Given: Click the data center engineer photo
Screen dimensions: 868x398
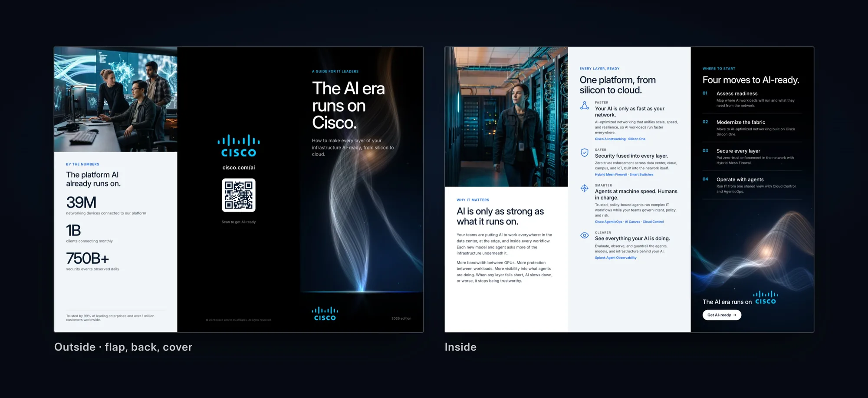Looking at the screenshot, I should (506, 117).
